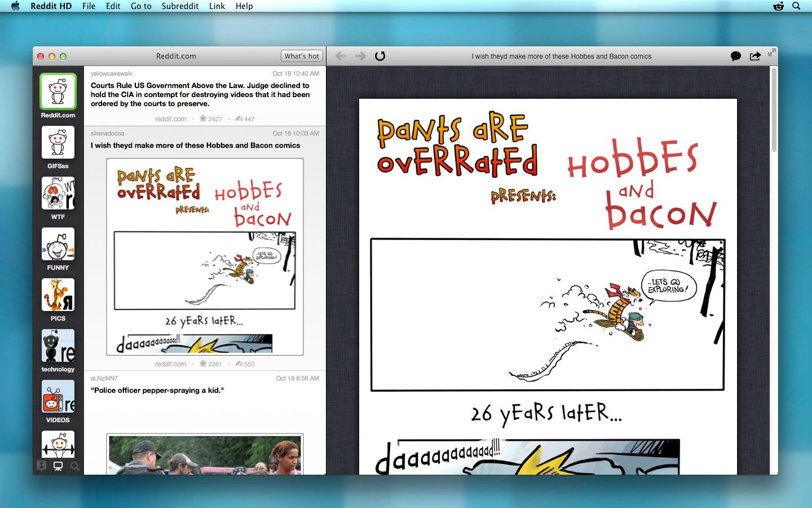Open the What's hot sorting dropdown
This screenshot has height=508, width=812.
tap(302, 56)
